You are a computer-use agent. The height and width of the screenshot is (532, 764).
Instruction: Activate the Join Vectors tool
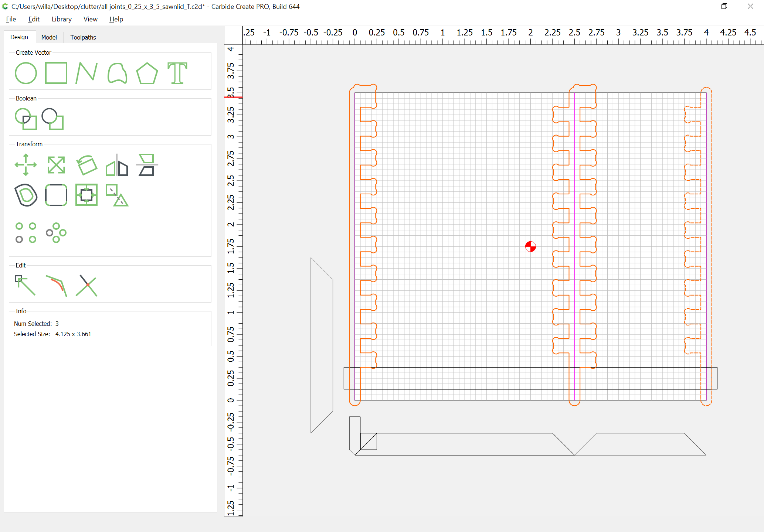[x=56, y=285]
